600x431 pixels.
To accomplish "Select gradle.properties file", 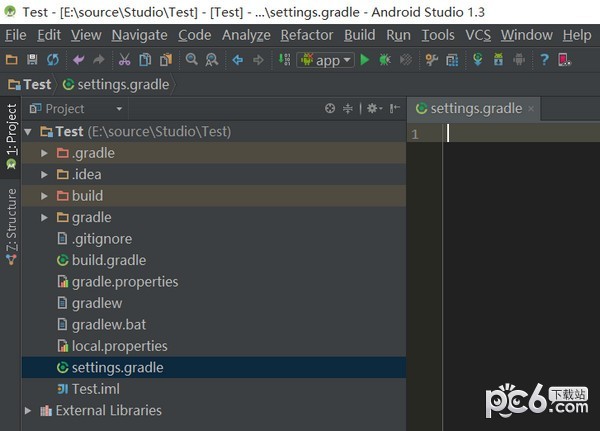I will 214,282.
